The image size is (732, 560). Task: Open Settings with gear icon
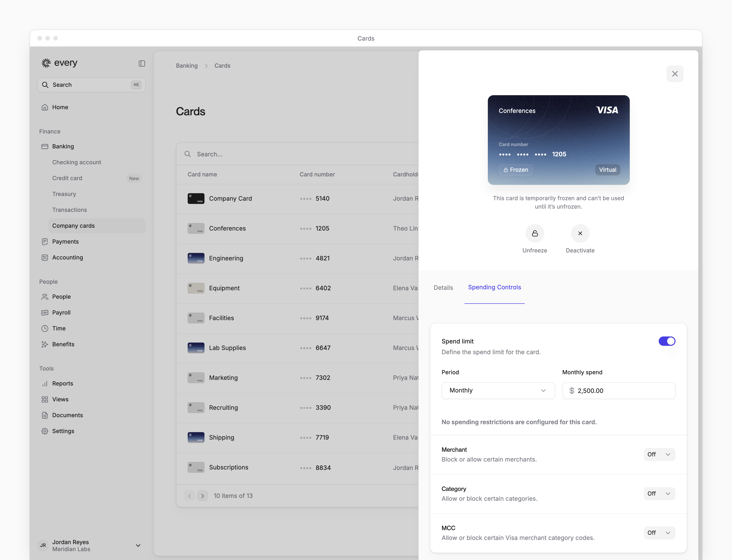[x=91, y=431]
